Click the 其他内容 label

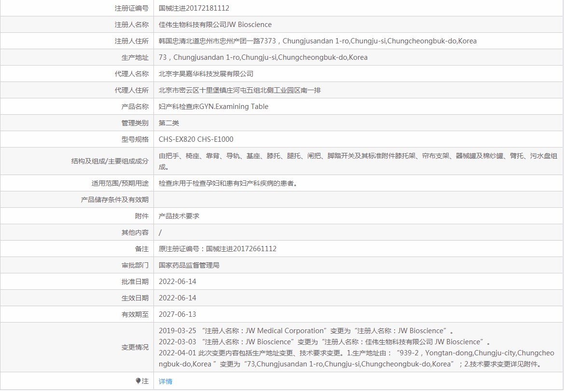tap(135, 232)
